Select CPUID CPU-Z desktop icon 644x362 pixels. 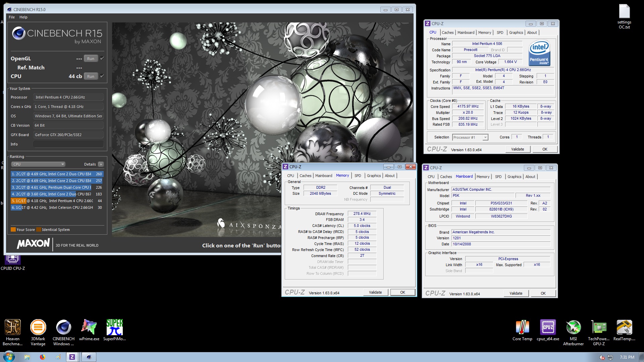(x=12, y=263)
